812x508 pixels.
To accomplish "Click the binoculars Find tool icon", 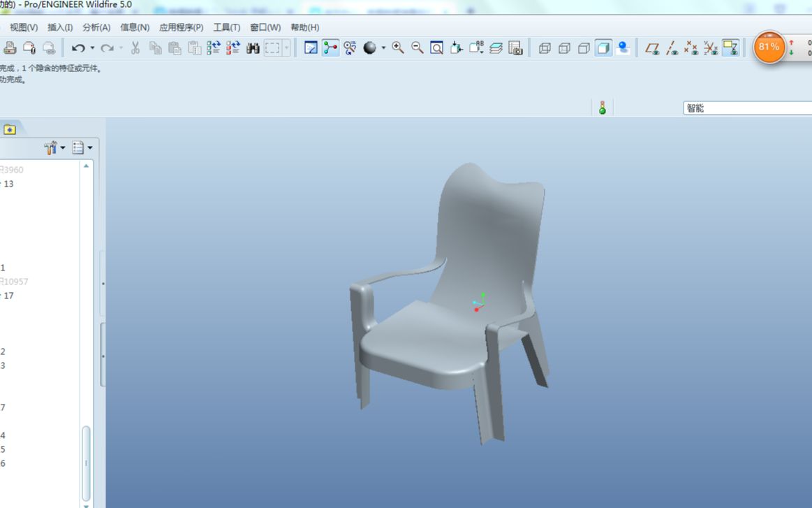I will (x=253, y=48).
